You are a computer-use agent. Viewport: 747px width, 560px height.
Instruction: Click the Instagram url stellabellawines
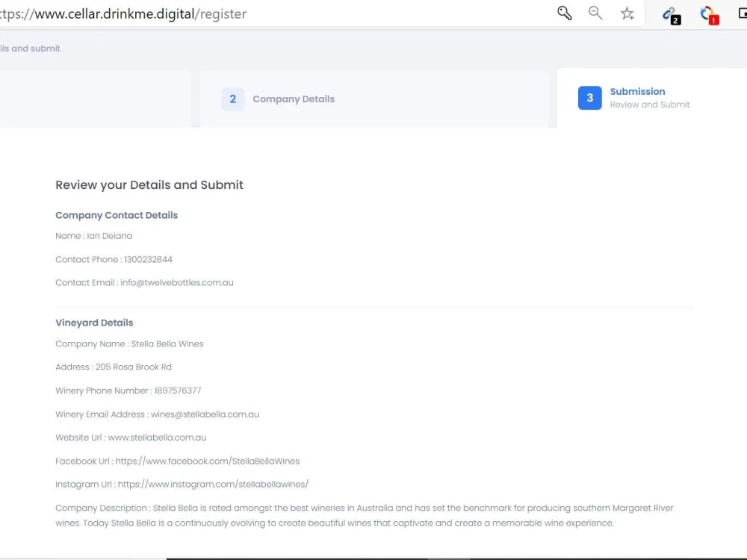point(213,485)
